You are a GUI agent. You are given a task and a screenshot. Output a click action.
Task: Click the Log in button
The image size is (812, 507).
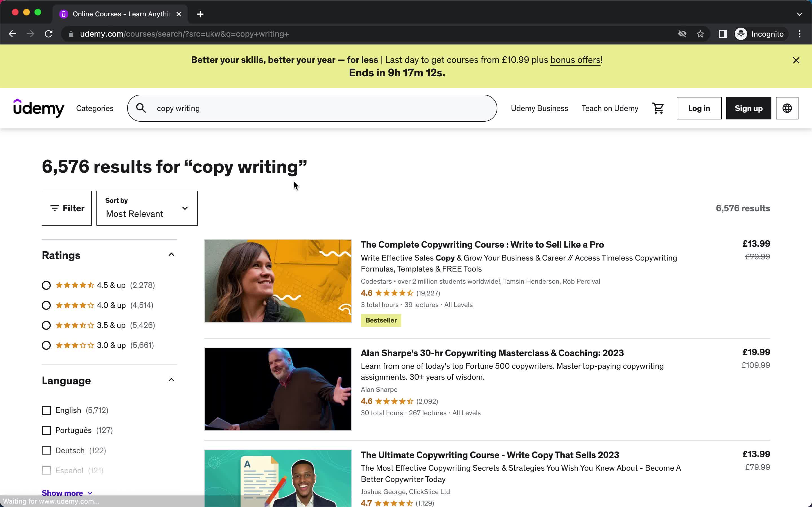point(699,108)
